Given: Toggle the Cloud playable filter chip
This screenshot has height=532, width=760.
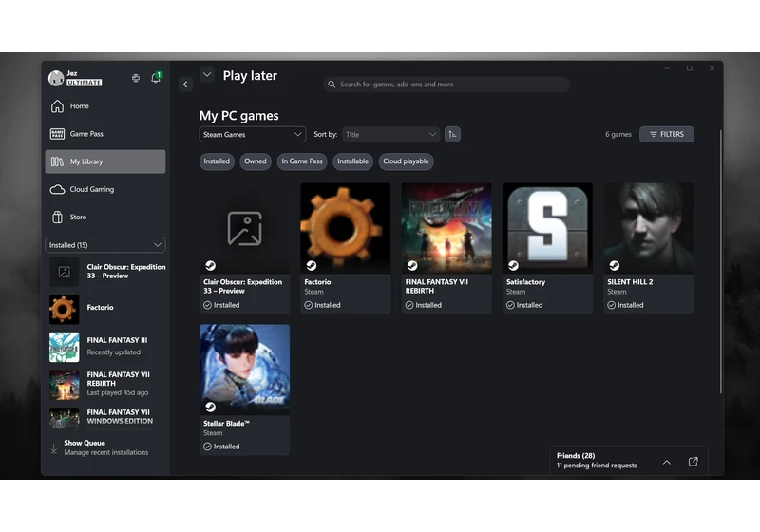Looking at the screenshot, I should pos(406,161).
